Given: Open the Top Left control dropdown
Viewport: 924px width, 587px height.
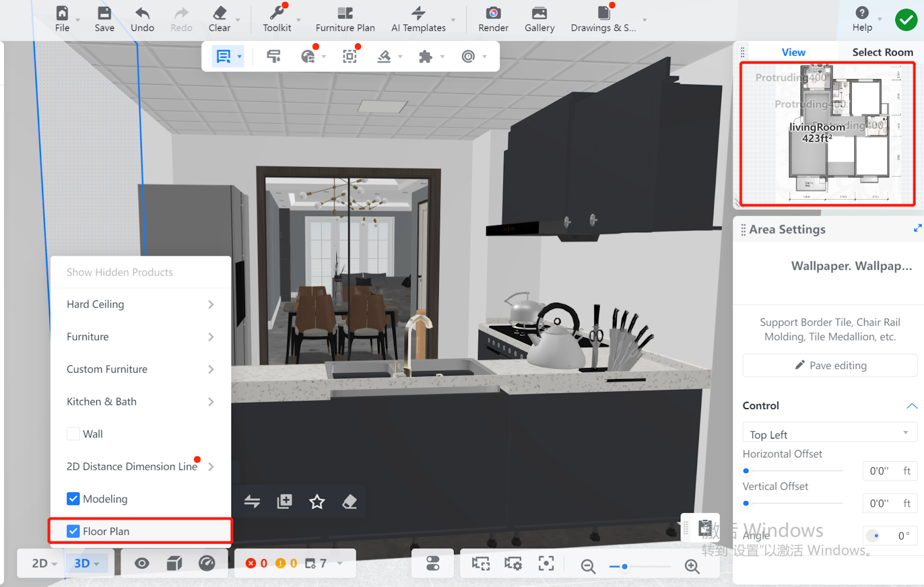Looking at the screenshot, I should [x=829, y=434].
